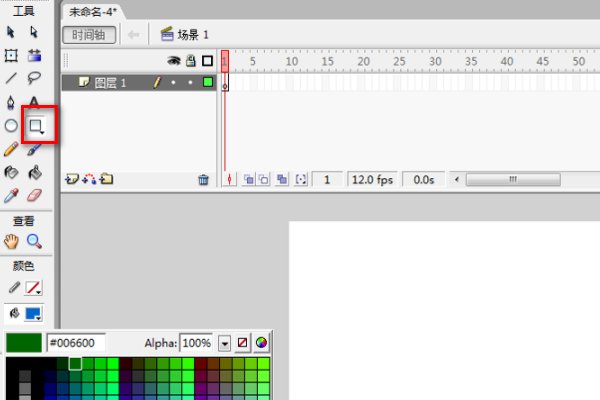Open the Alpha percentage dropdown arrow
Screen dimensions: 600x400
(x=225, y=343)
